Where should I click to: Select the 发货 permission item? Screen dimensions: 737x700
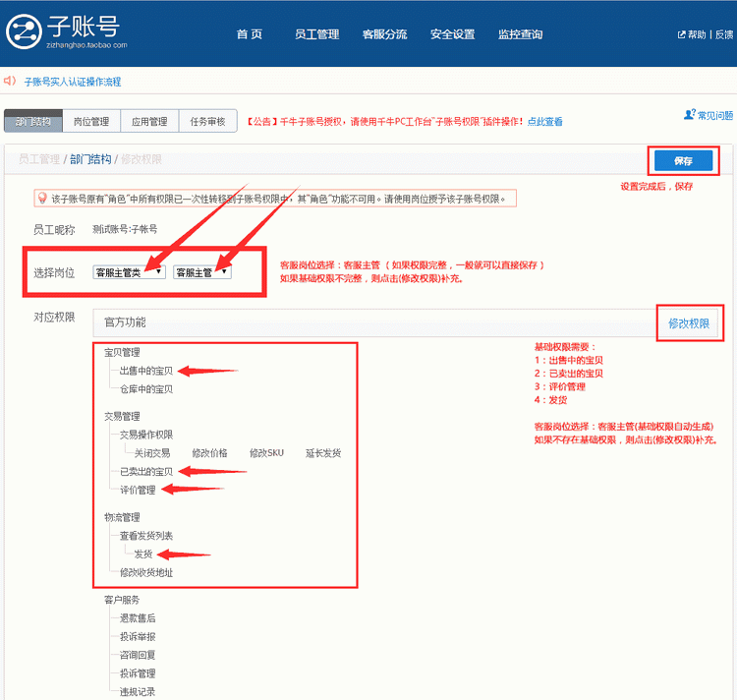[x=143, y=554]
